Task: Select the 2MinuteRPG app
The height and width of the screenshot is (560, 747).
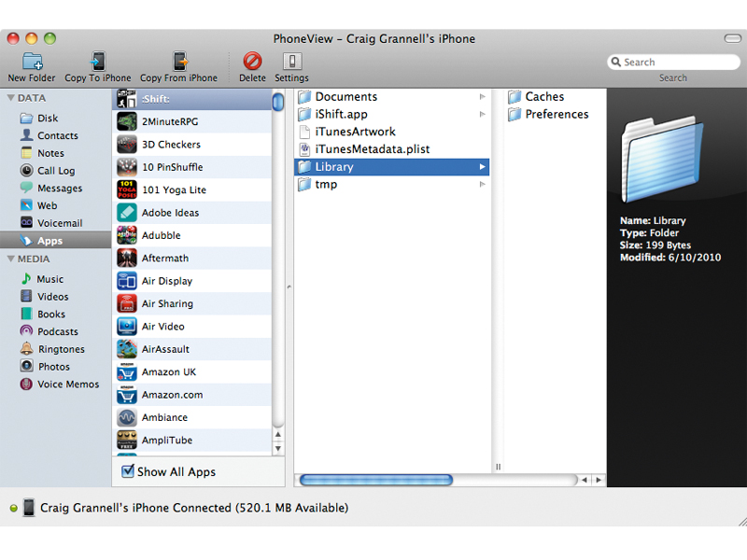Action: pyautogui.click(x=192, y=122)
